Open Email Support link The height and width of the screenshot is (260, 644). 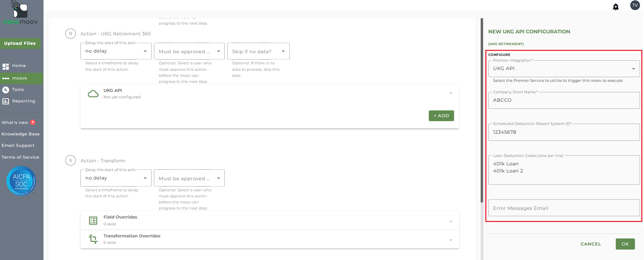[x=18, y=145]
